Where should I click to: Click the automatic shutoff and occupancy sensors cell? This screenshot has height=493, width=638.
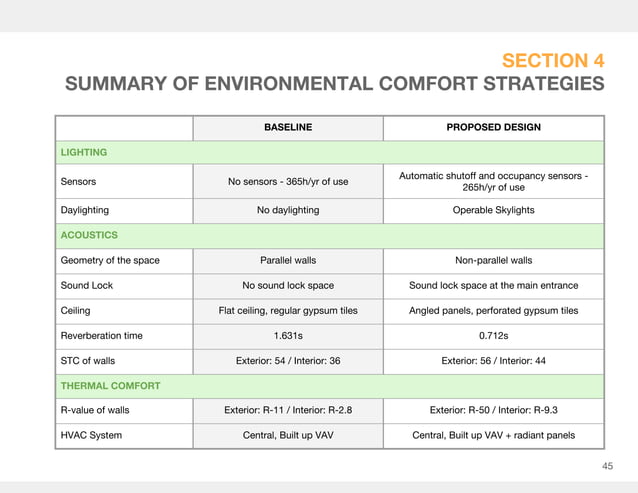(494, 181)
